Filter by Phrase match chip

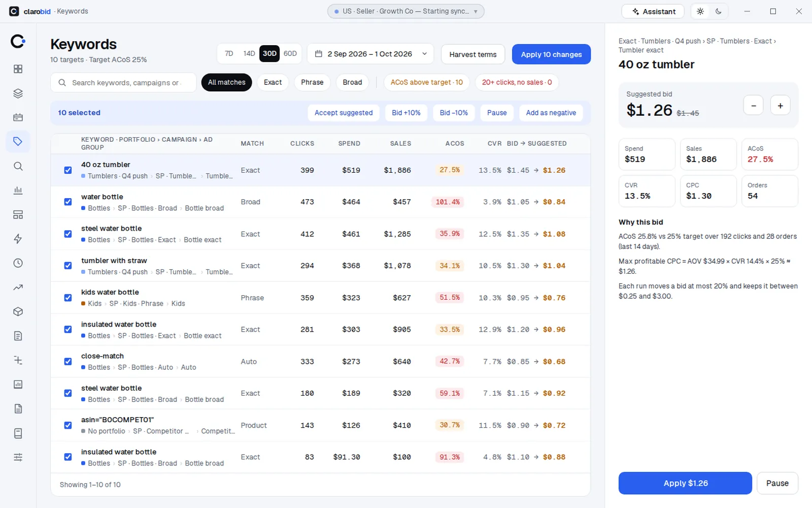[312, 82]
